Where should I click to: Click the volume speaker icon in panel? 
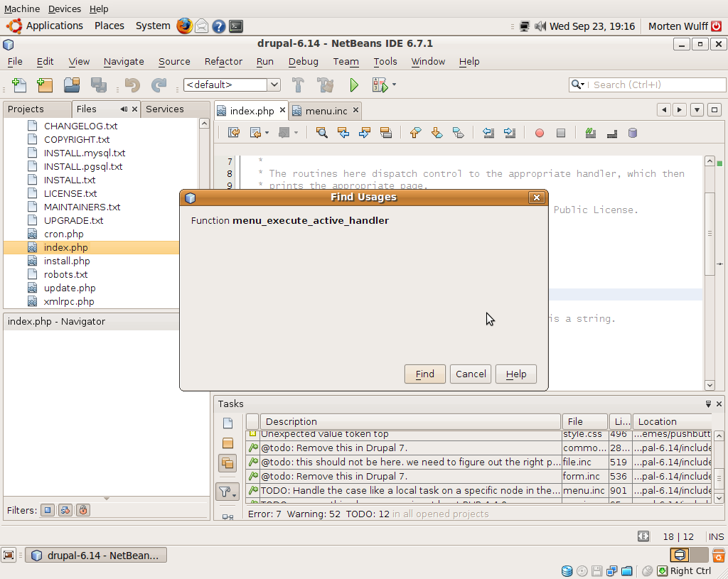pyautogui.click(x=540, y=26)
